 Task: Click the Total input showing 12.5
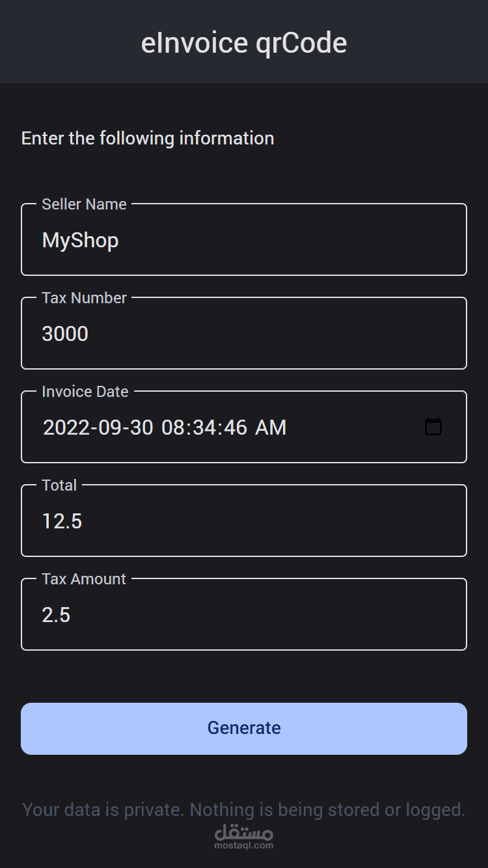[x=243, y=521]
